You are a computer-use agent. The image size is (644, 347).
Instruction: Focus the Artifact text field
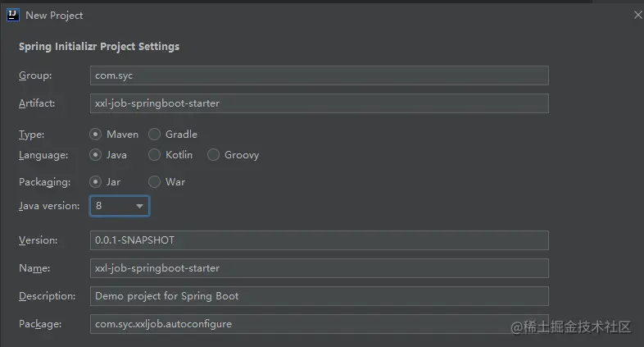tap(319, 103)
